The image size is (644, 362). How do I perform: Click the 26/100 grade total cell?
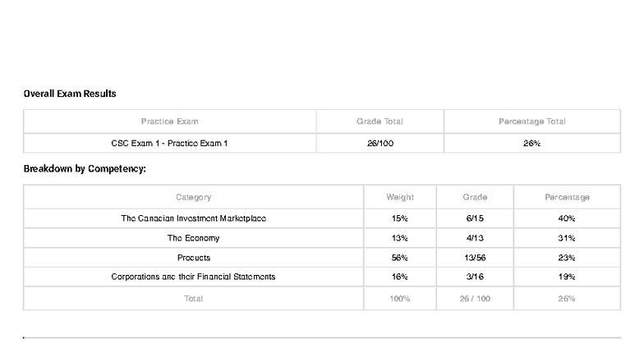pyautogui.click(x=379, y=143)
